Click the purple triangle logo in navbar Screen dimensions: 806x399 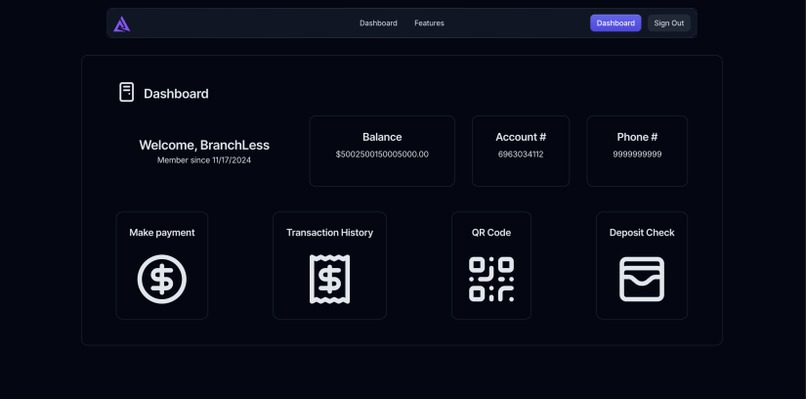coord(122,24)
